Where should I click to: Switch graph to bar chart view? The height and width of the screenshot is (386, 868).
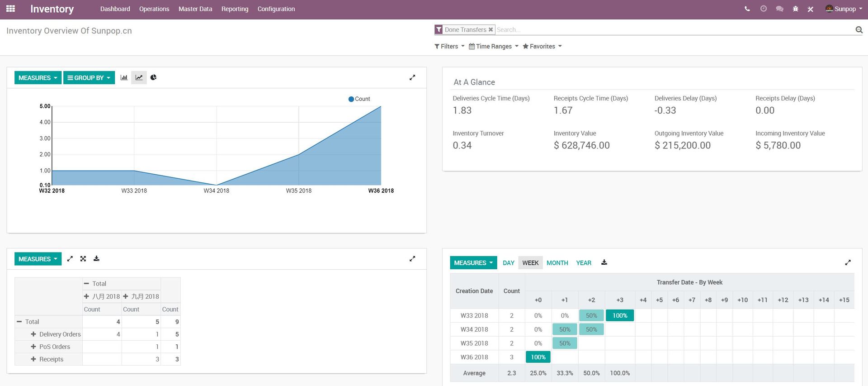click(124, 77)
